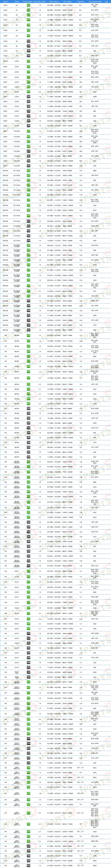Click petrol icon in Octavia Kombi ATF row

coord(29,291)
